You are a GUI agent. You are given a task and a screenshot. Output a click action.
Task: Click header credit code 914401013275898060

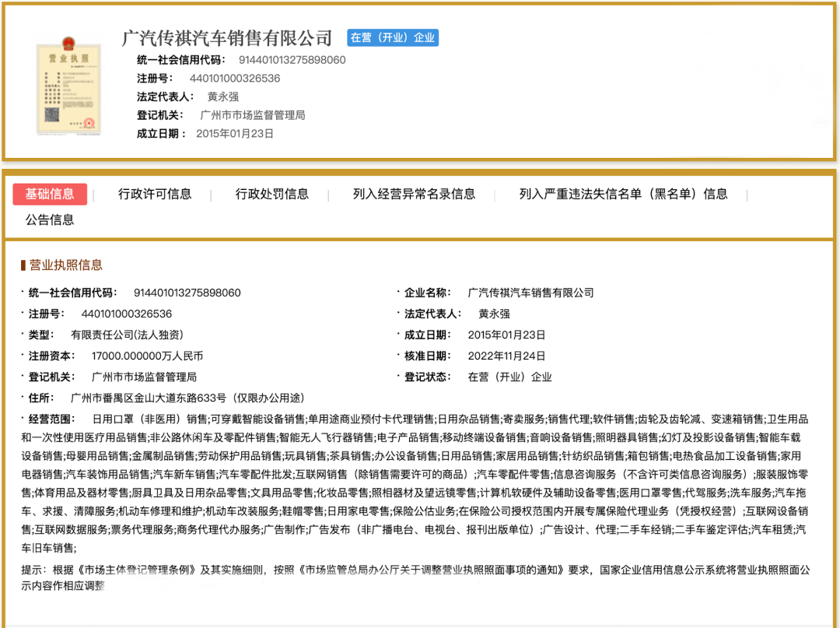pos(292,60)
